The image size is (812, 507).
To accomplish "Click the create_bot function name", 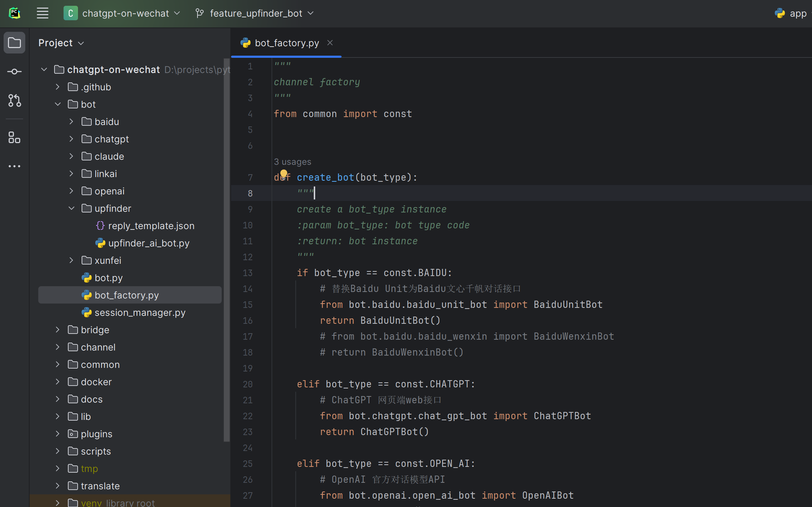I will (325, 177).
